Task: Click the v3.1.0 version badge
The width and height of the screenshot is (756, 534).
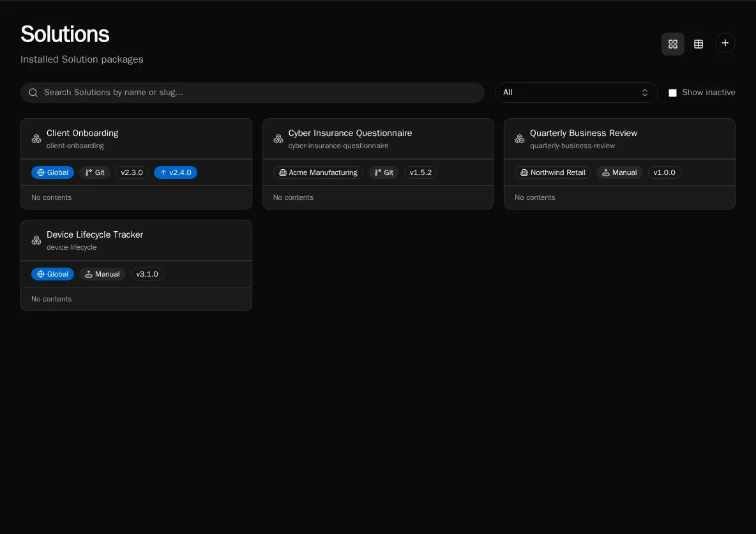Action: (147, 274)
